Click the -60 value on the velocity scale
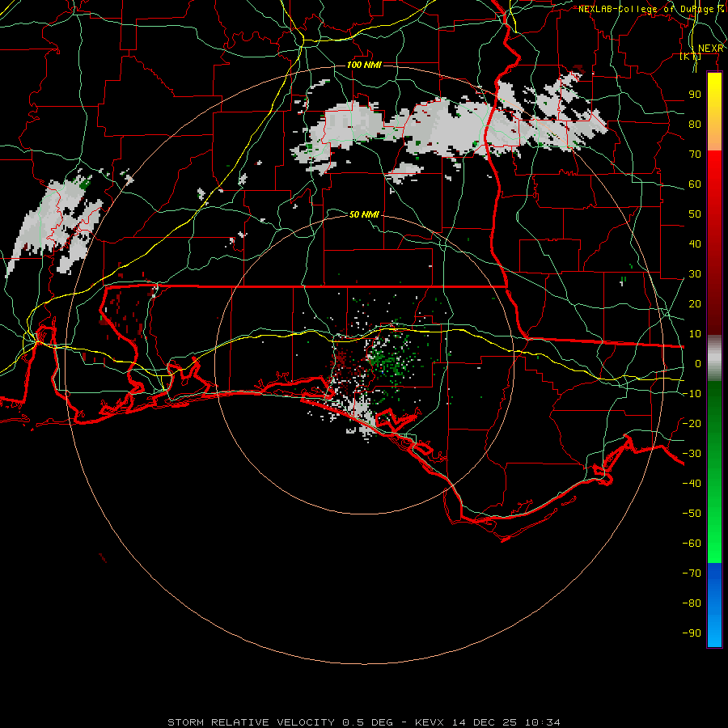 (692, 544)
